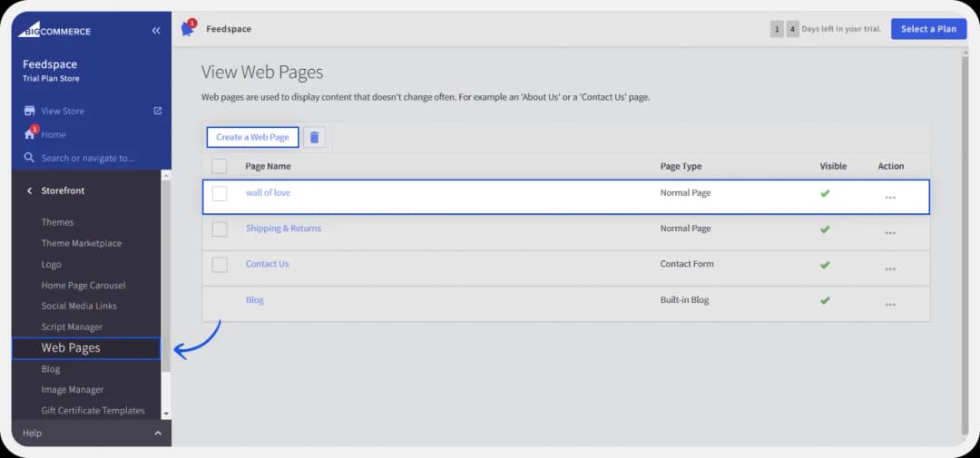Open Social Media Links menu item
This screenshot has height=458, width=980.
click(x=79, y=306)
